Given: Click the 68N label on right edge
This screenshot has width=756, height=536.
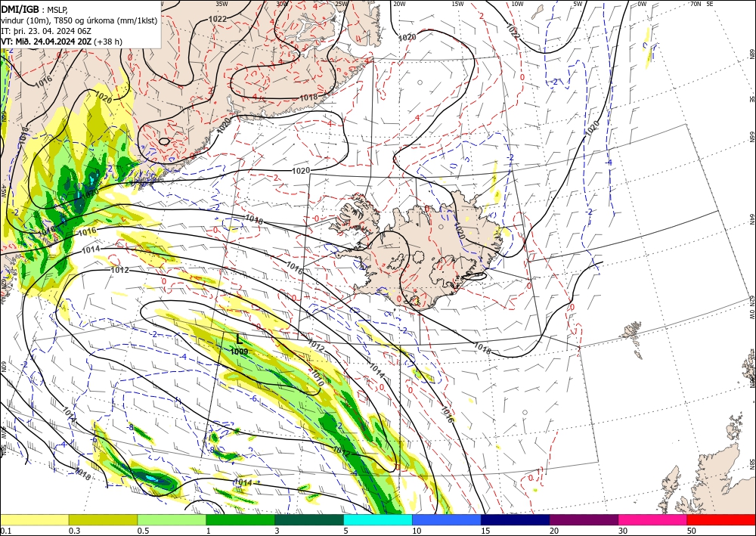Looking at the screenshot, I should point(752,54).
